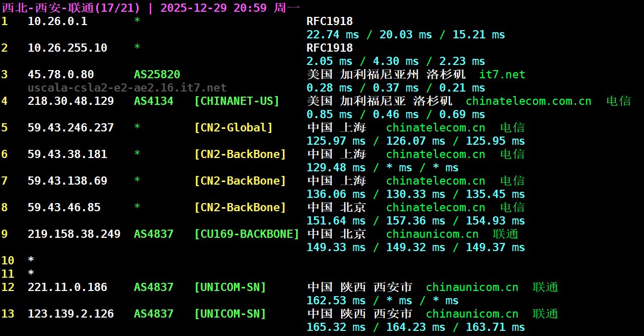Select IP address 59.43.246.237
This screenshot has height=336, width=644.
pyautogui.click(x=70, y=128)
